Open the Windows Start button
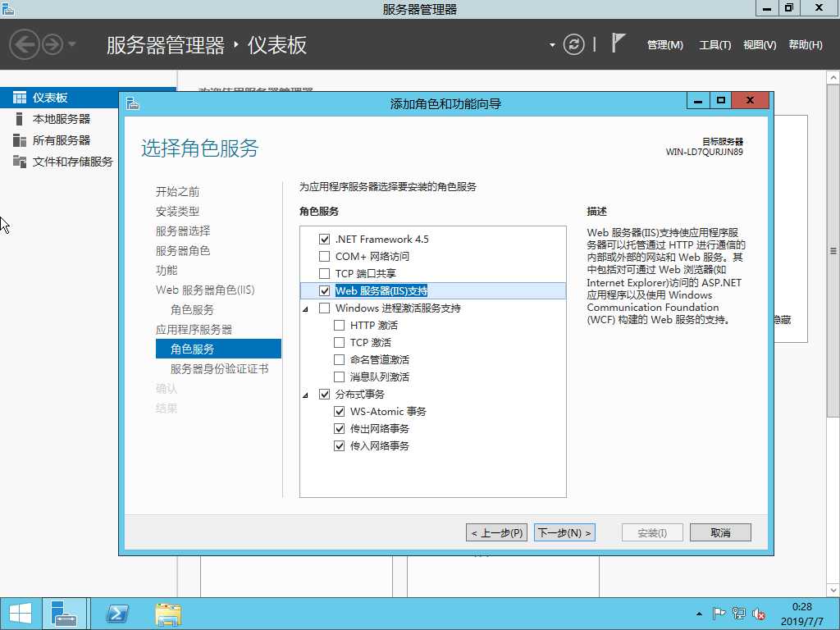Image resolution: width=840 pixels, height=630 pixels. click(x=21, y=614)
